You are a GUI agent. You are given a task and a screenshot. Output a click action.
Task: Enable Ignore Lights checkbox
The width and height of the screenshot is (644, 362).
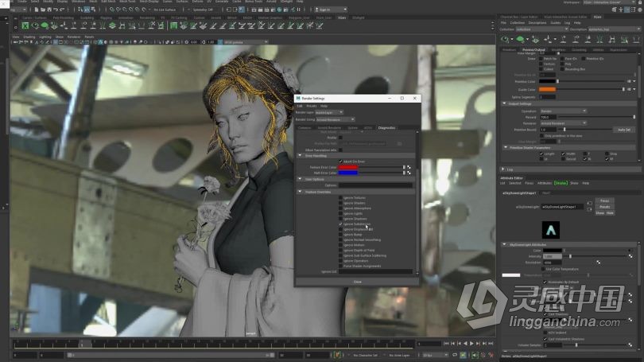click(340, 214)
